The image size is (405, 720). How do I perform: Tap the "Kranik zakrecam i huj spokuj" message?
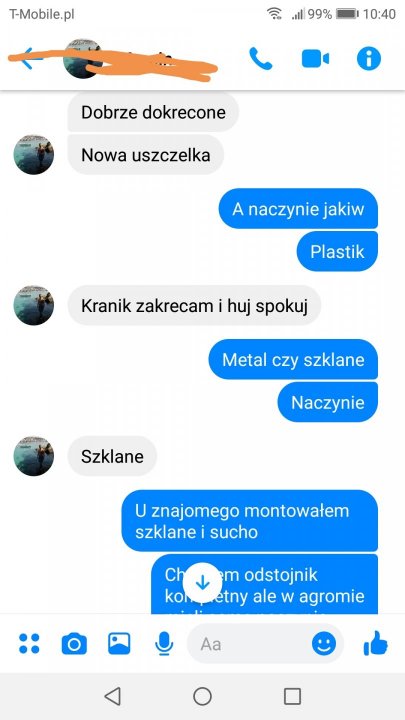(x=194, y=305)
